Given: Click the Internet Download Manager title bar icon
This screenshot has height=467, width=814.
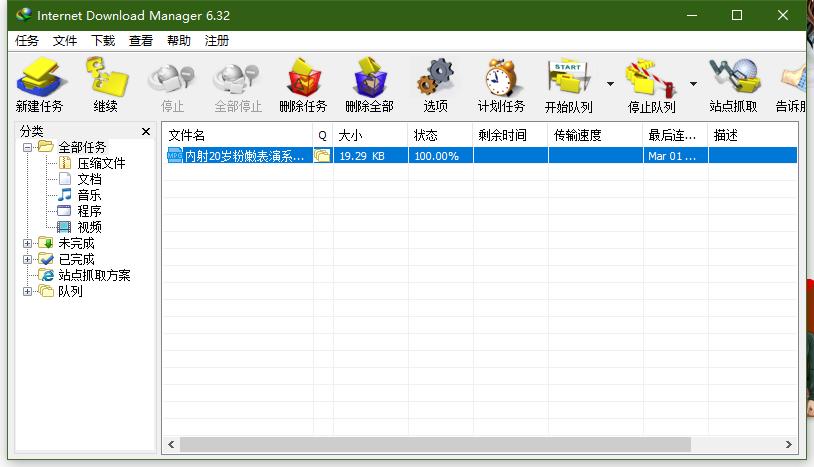Looking at the screenshot, I should click(x=23, y=15).
